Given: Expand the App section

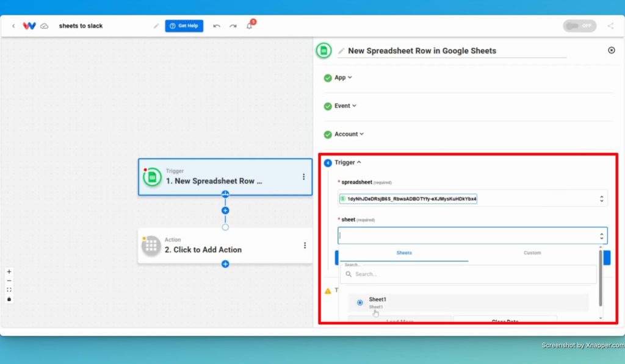Looking at the screenshot, I should click(x=343, y=77).
